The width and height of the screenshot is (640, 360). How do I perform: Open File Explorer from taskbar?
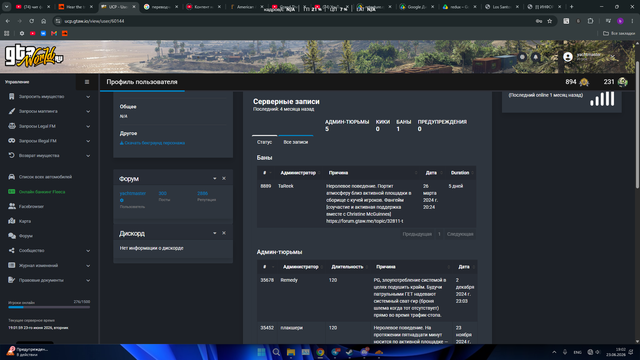coord(291,352)
